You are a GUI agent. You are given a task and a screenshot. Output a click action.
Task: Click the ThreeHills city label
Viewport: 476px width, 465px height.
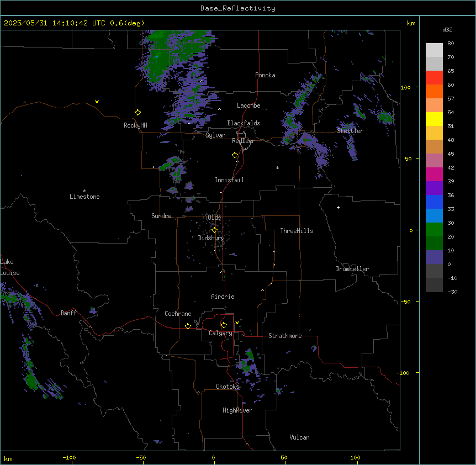point(297,231)
